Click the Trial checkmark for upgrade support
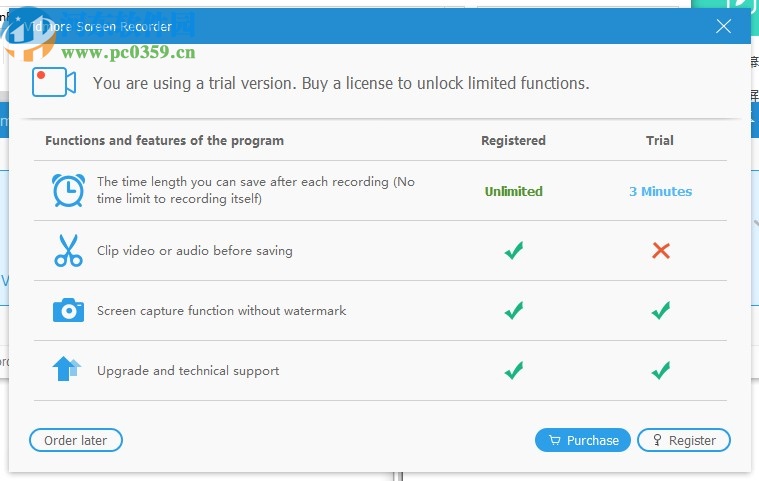This screenshot has width=759, height=481. click(x=660, y=371)
